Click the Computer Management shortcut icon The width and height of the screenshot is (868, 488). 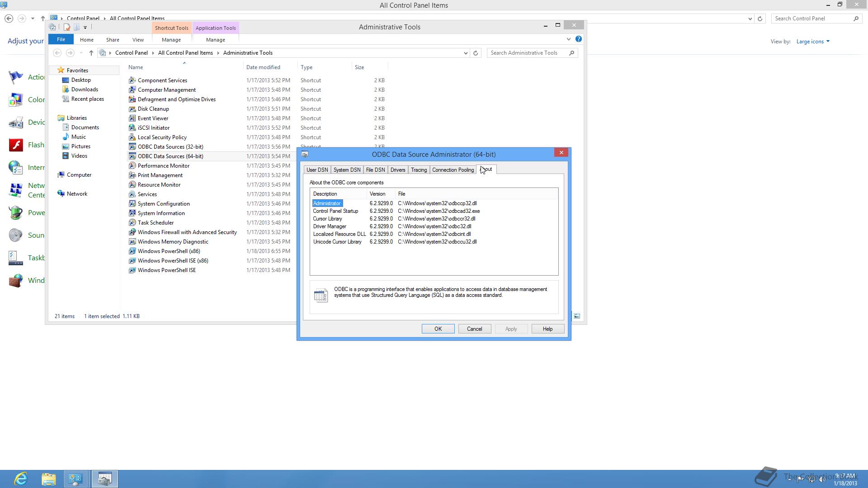[132, 90]
